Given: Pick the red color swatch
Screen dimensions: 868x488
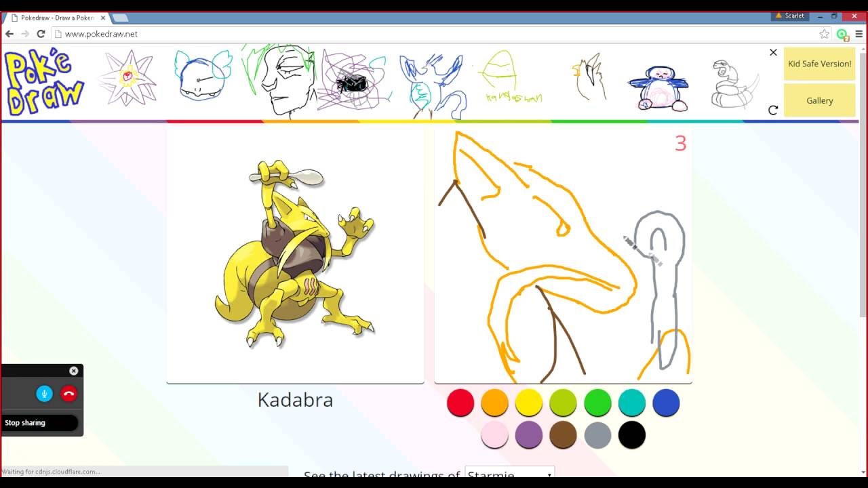Looking at the screenshot, I should [460, 403].
